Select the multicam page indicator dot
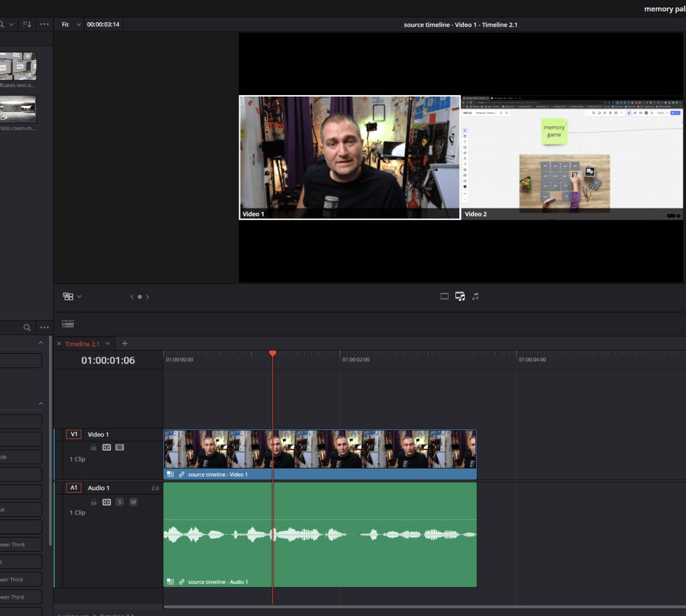Image resolution: width=686 pixels, height=616 pixels. pos(139,297)
